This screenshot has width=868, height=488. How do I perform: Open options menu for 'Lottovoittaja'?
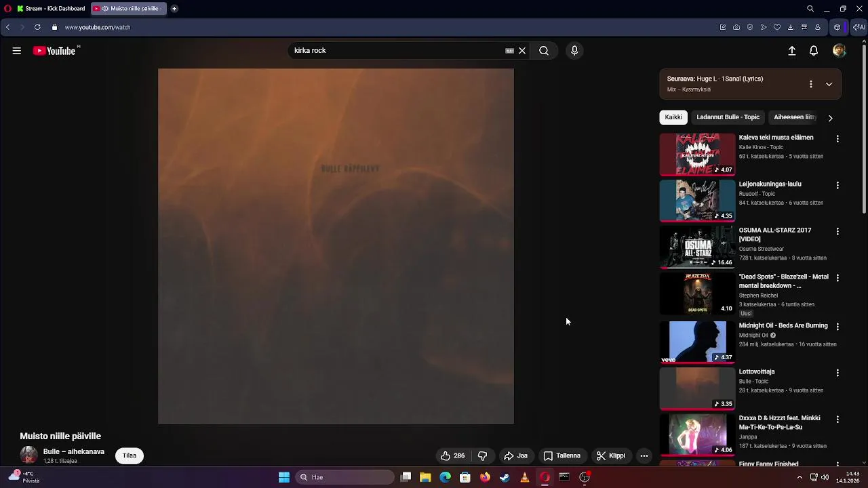[837, 373]
